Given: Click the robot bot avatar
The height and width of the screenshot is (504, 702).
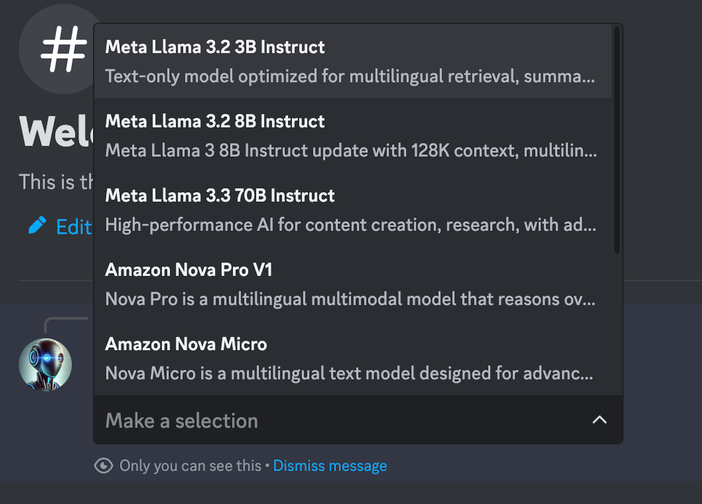Looking at the screenshot, I should pyautogui.click(x=45, y=364).
